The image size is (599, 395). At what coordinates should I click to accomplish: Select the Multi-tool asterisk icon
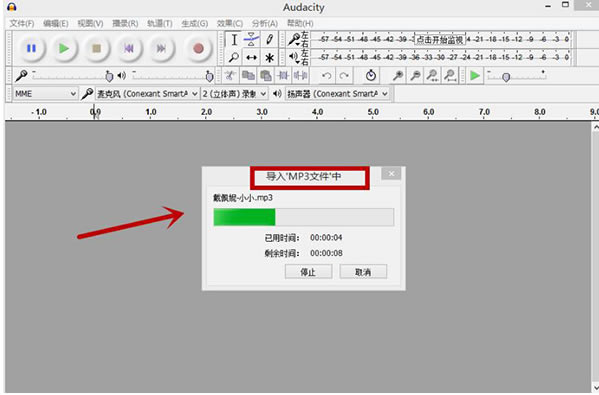click(270, 57)
